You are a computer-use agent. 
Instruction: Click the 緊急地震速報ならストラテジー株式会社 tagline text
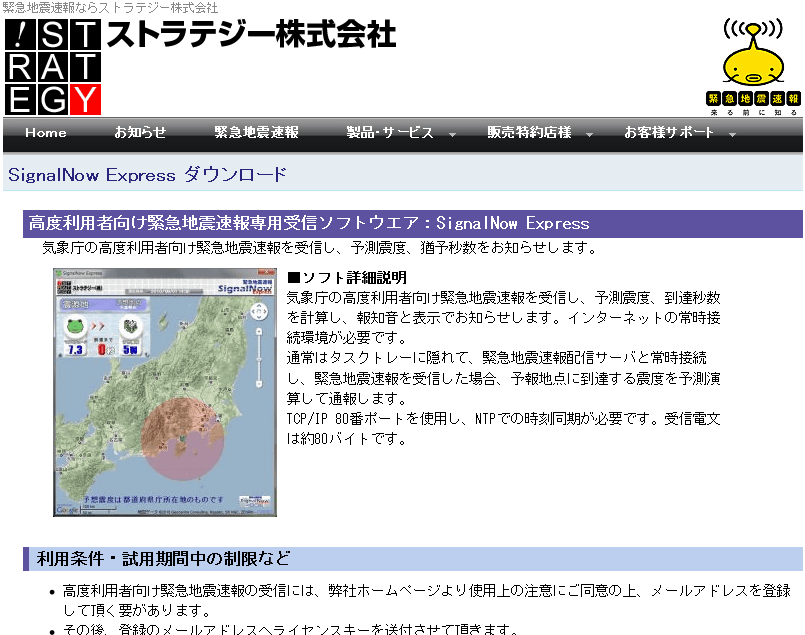pos(110,8)
